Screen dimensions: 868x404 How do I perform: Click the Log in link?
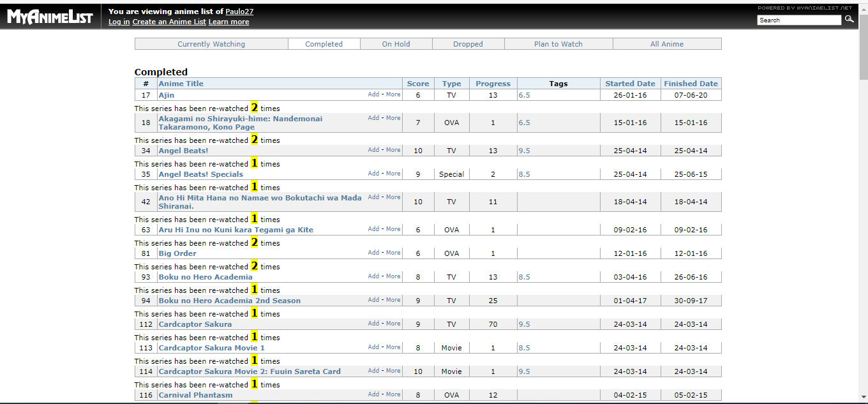(x=119, y=22)
